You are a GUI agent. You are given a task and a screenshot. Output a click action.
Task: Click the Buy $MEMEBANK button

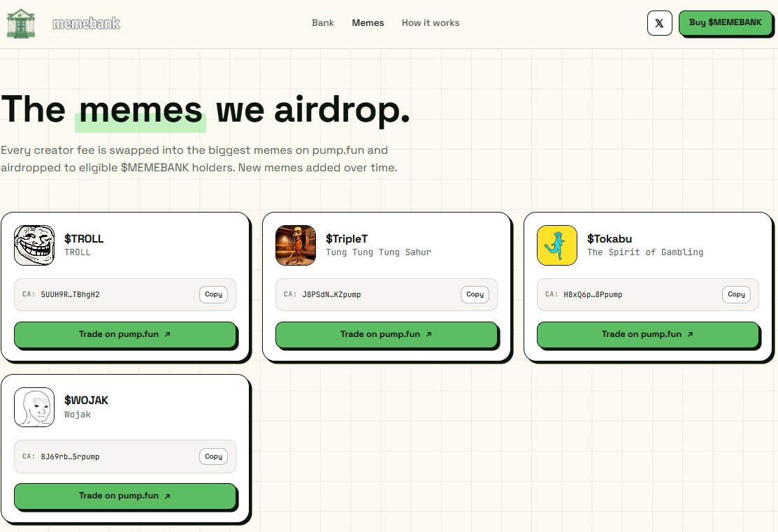click(x=725, y=23)
